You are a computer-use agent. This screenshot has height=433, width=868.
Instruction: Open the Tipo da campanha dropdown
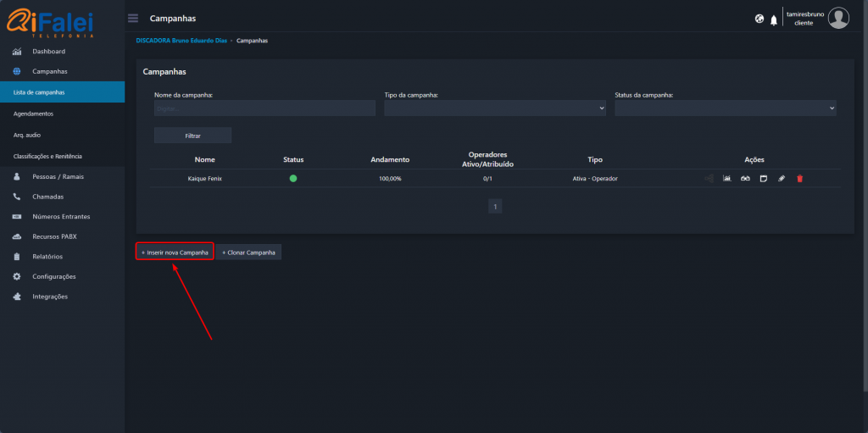(495, 108)
